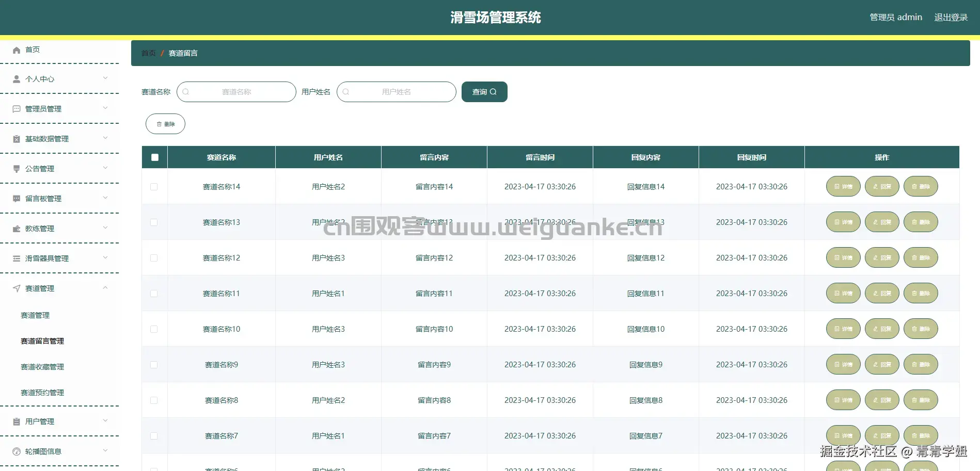
Task: Enable the checkbox for row 赛道名称7
Action: coord(154,436)
